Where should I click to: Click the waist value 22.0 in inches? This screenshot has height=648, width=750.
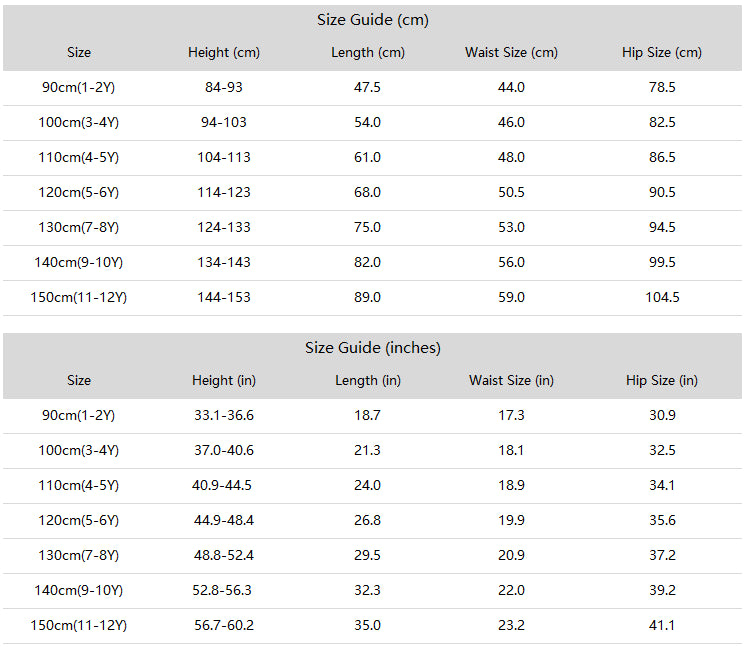coord(511,591)
